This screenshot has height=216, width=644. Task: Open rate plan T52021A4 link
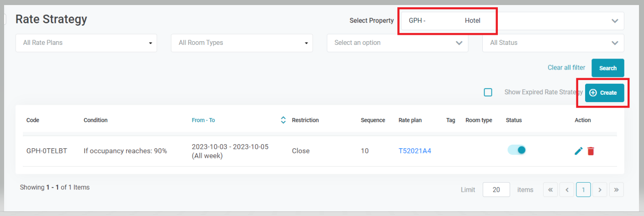coord(415,151)
